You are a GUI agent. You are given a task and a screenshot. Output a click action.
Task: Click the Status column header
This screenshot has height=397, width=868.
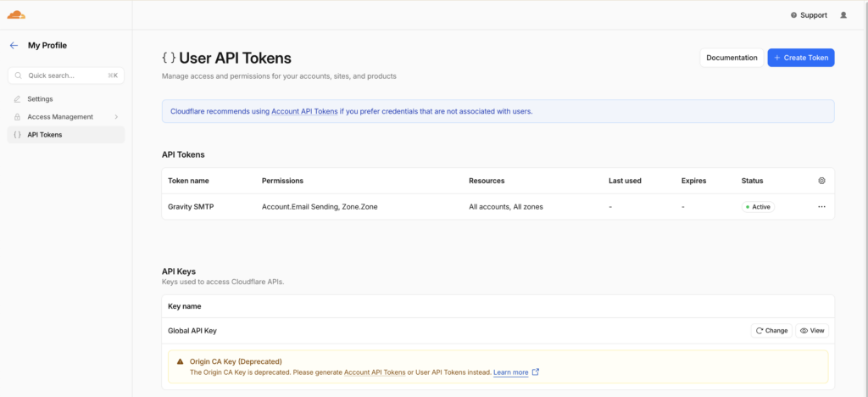(753, 181)
